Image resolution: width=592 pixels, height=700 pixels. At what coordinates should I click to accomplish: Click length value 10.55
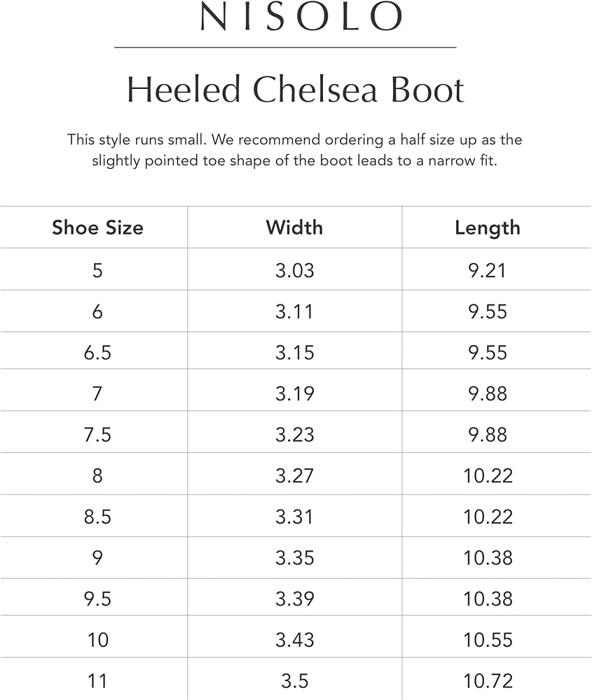[x=488, y=640]
